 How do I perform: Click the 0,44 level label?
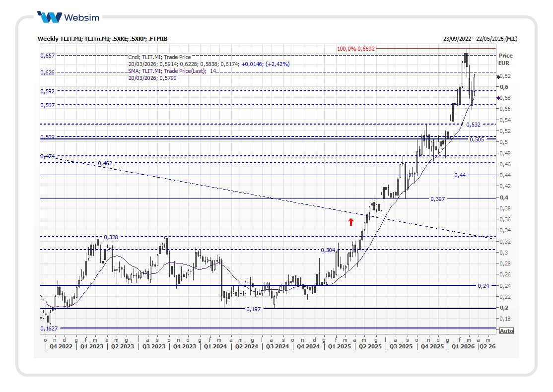(x=460, y=175)
